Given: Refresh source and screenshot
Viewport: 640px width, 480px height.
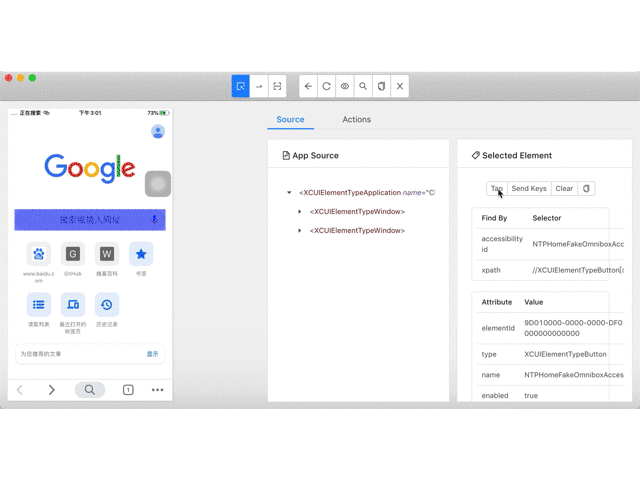Looking at the screenshot, I should [x=327, y=86].
